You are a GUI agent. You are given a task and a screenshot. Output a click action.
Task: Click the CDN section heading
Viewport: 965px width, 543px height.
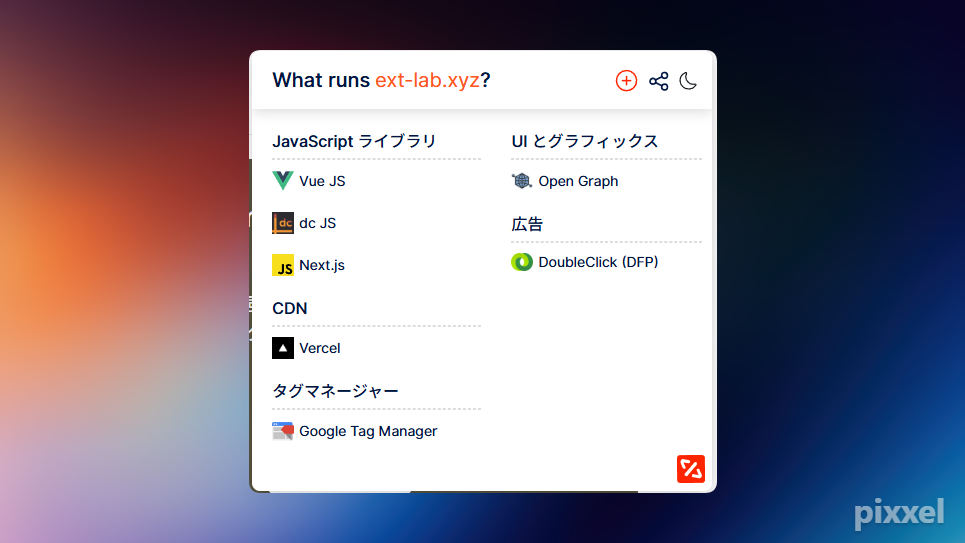pos(289,308)
